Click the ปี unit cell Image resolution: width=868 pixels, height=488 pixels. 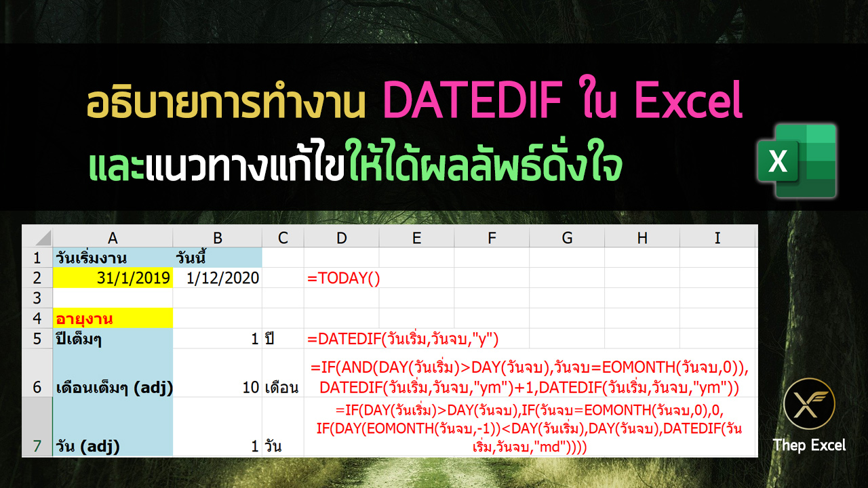click(283, 339)
